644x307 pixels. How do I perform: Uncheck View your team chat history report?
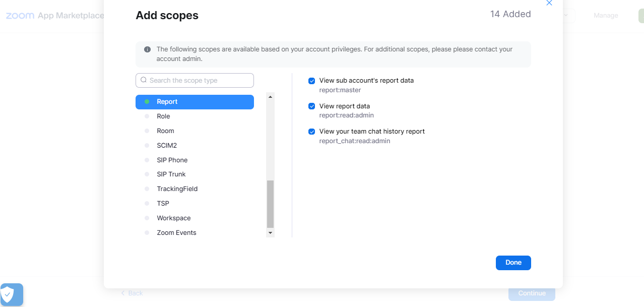coord(311,132)
